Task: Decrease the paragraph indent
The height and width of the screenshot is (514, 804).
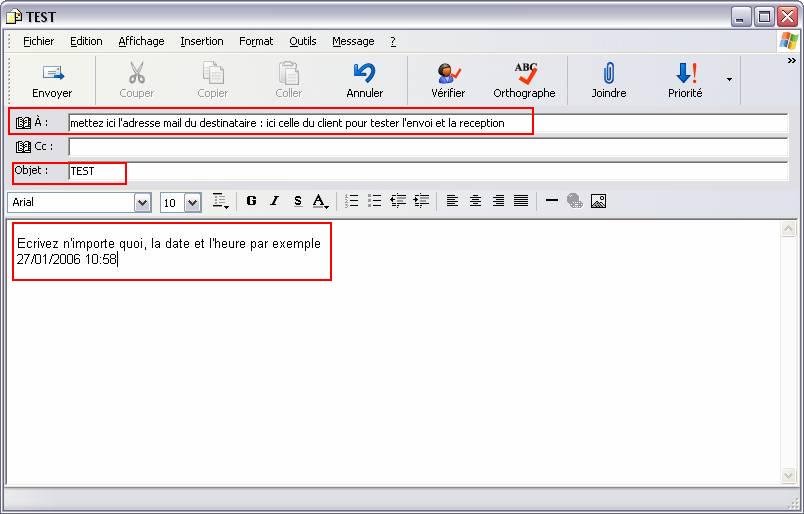Action: (398, 201)
